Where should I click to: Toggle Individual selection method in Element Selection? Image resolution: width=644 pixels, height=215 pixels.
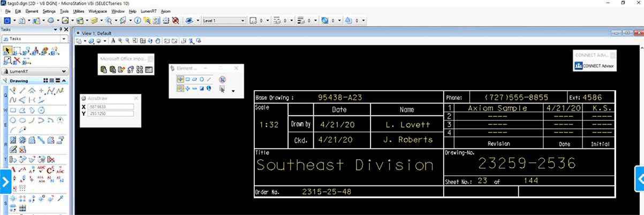[x=181, y=79]
